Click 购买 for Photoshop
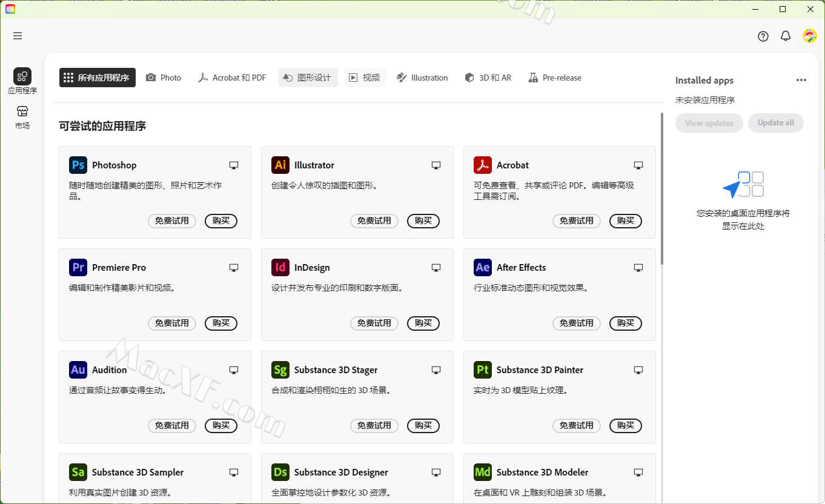The height and width of the screenshot is (504, 825). click(x=221, y=221)
